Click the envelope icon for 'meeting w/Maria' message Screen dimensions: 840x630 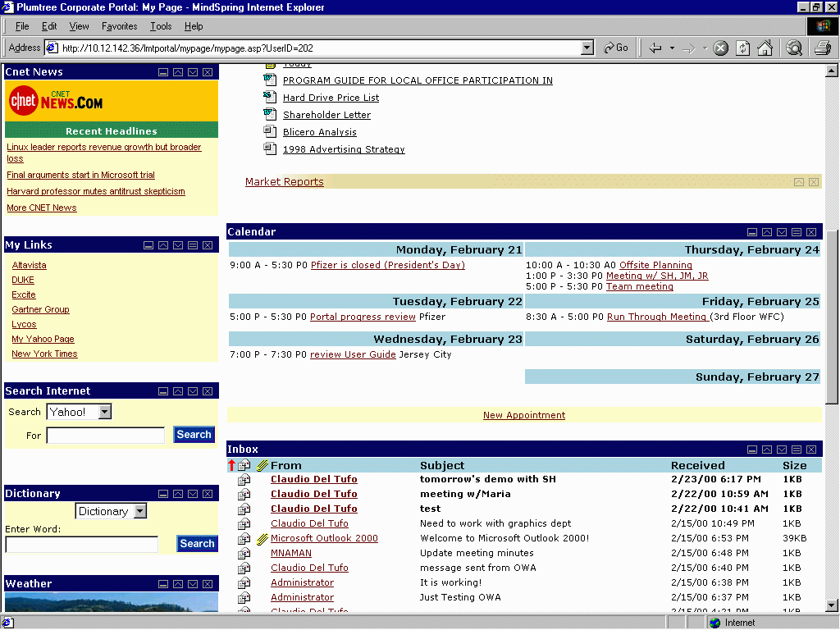click(x=244, y=494)
